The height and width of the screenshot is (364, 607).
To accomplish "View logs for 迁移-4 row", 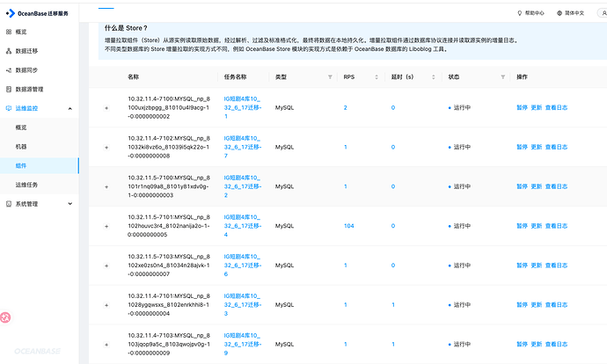I will [556, 226].
